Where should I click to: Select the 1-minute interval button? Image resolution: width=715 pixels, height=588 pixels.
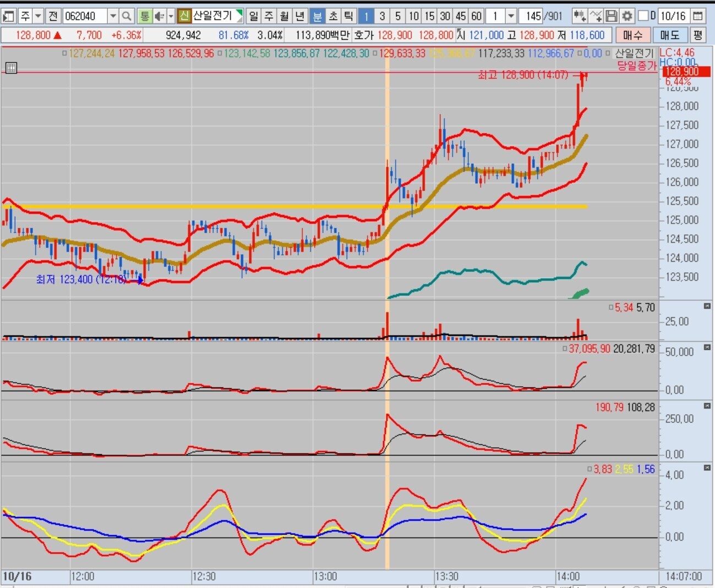[366, 16]
